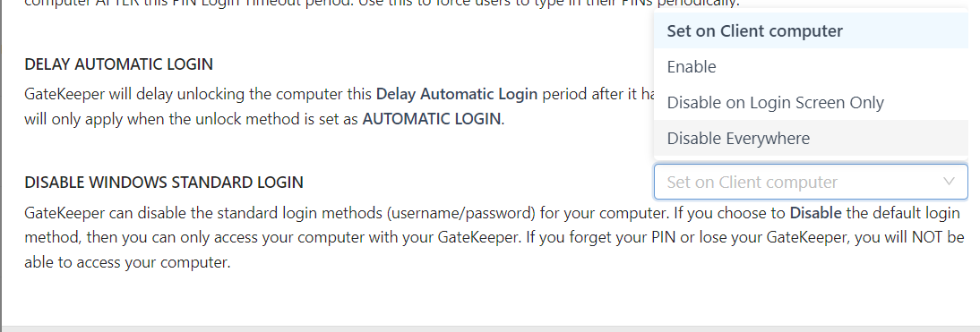Click the DELAY AUTOMATIC LOGIN heading
This screenshot has height=332, width=980.
pos(119,64)
